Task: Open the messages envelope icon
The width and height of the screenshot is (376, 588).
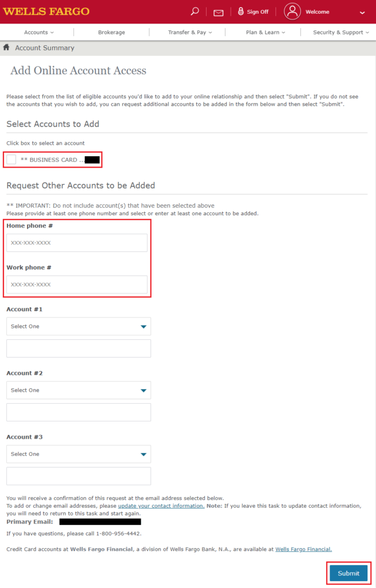Action: pos(218,13)
